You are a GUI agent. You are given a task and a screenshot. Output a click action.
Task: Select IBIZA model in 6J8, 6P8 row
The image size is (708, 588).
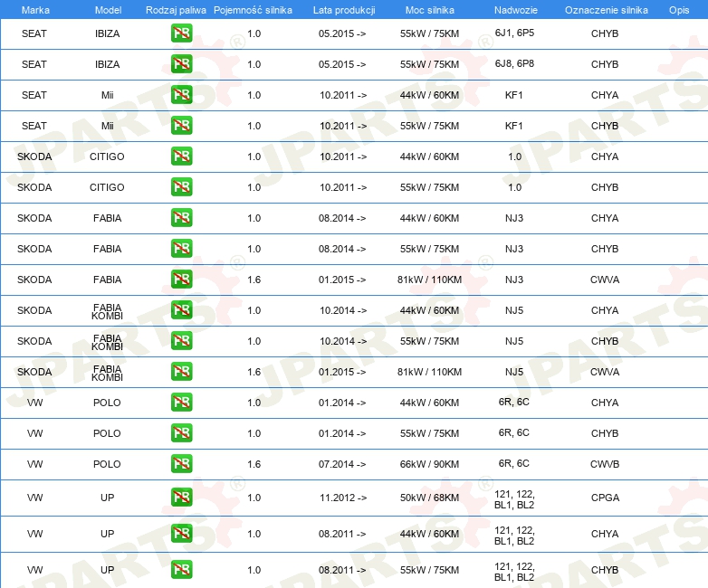pyautogui.click(x=107, y=64)
